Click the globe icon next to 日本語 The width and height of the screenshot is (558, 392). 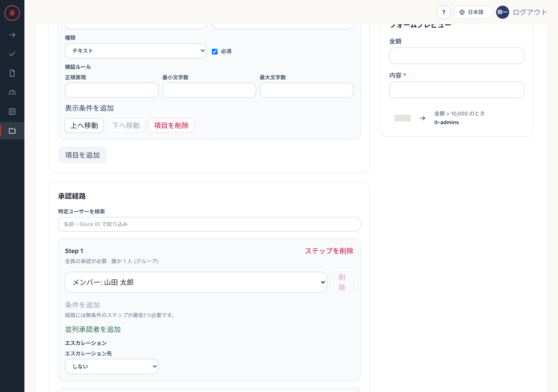(x=462, y=12)
